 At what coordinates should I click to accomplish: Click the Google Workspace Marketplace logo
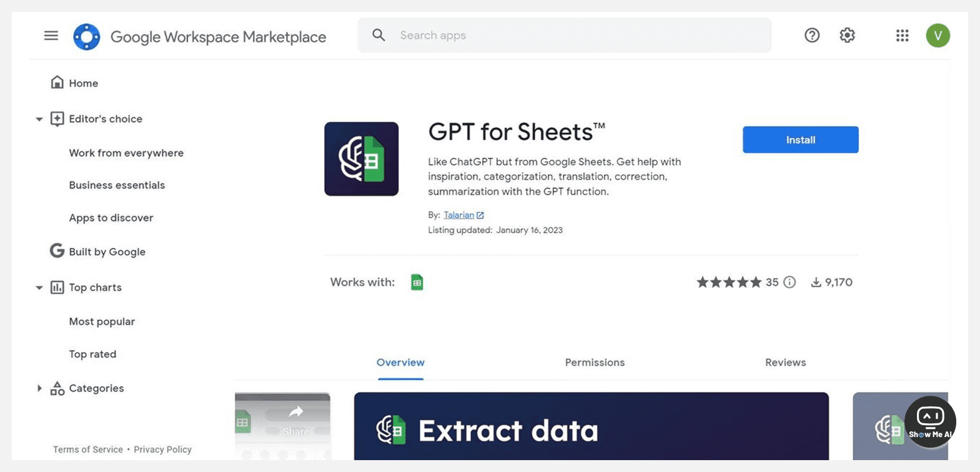[87, 37]
